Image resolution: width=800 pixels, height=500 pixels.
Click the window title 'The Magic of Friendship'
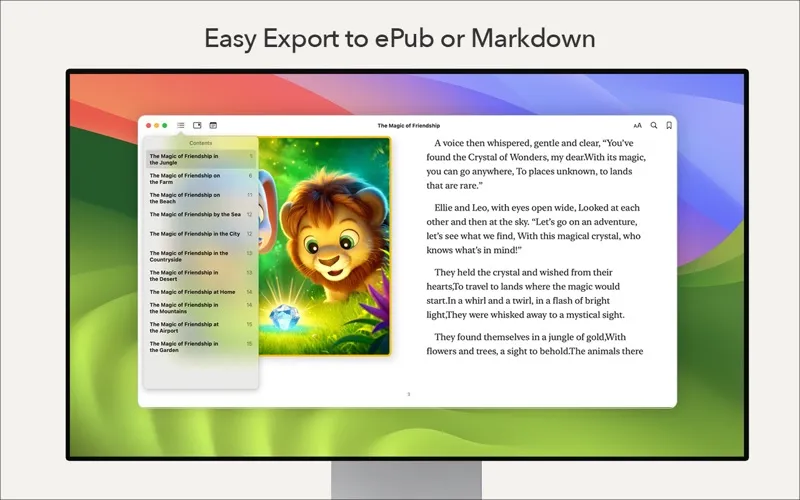tap(409, 126)
